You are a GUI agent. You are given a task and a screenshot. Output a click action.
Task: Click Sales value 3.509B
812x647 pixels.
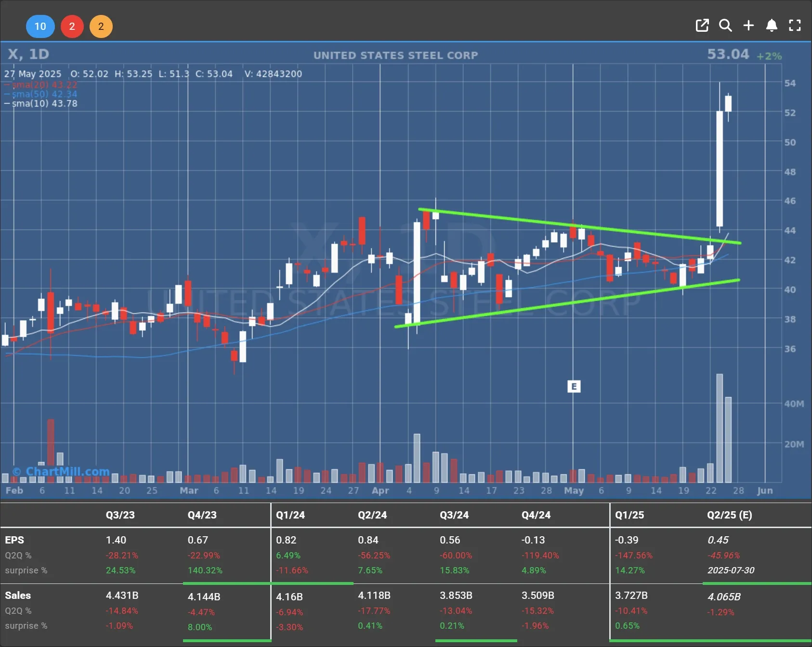click(538, 595)
